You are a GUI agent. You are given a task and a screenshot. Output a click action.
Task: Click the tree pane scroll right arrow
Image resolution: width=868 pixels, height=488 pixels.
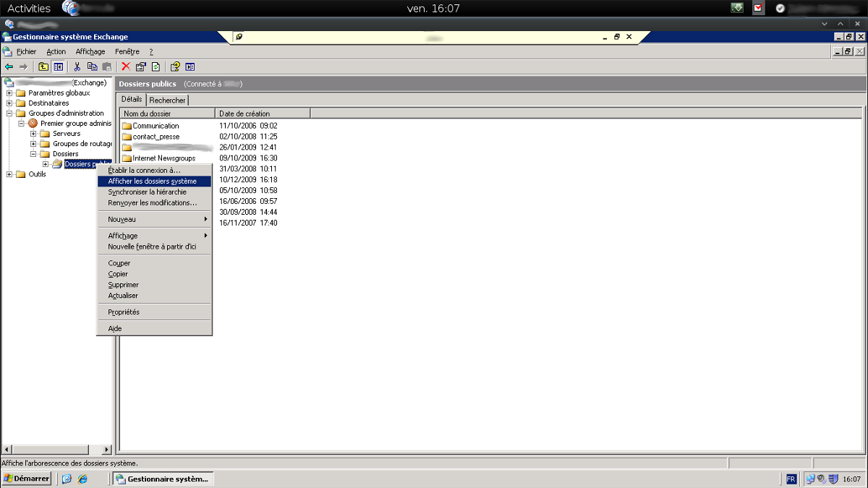[x=108, y=450]
